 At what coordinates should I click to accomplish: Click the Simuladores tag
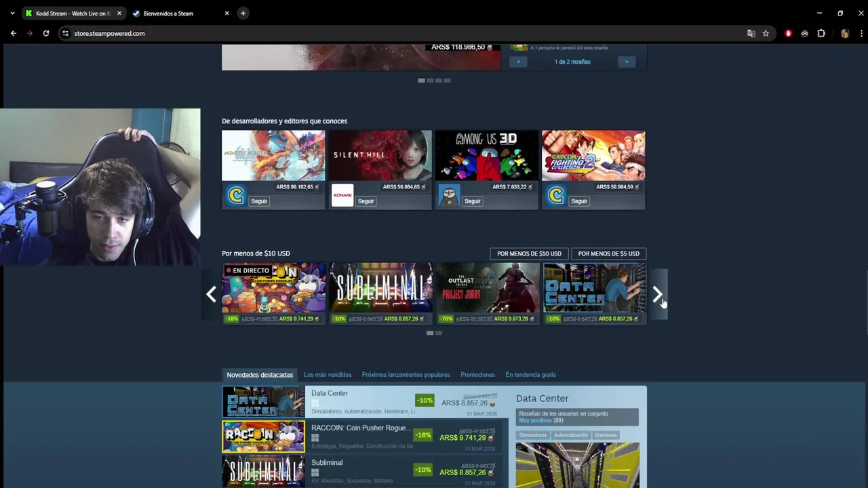pos(533,435)
